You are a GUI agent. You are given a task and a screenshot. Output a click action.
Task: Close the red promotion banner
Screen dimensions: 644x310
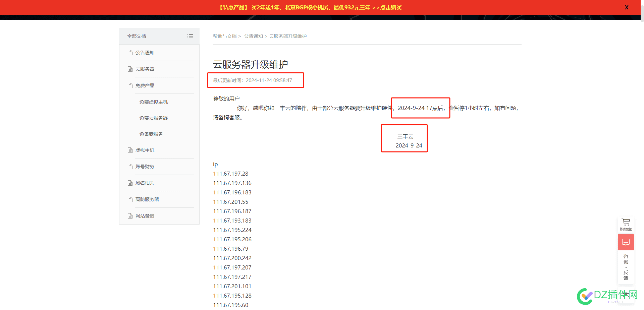point(627,7)
